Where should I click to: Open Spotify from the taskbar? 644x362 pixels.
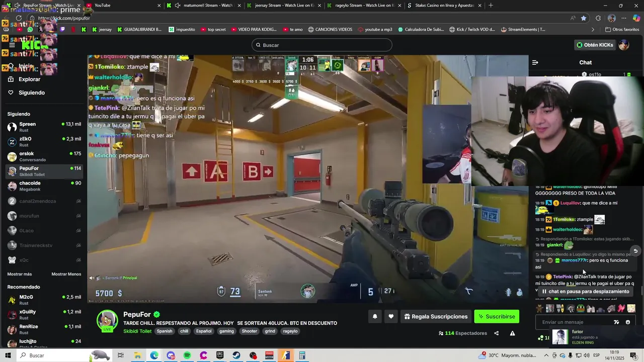(187, 355)
